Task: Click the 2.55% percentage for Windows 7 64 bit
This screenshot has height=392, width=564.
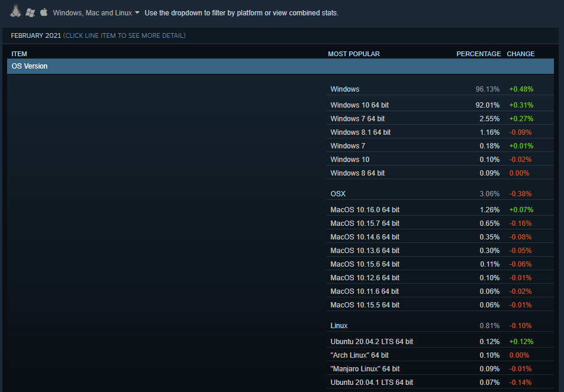Action: (x=489, y=119)
